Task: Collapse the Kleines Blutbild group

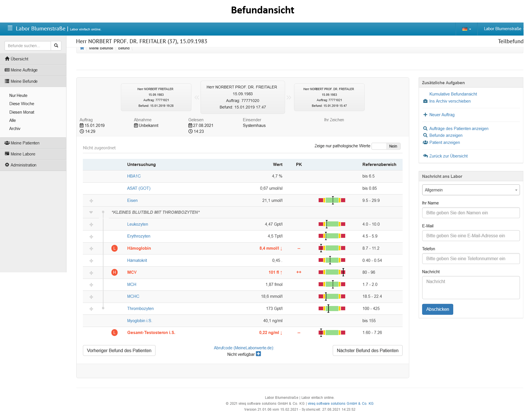Action: tap(91, 212)
